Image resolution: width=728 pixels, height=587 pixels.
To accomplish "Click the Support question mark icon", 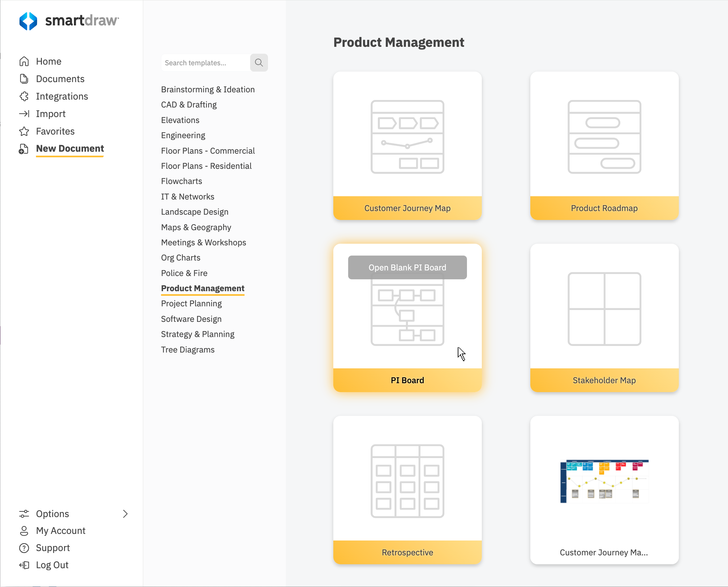I will (x=24, y=548).
